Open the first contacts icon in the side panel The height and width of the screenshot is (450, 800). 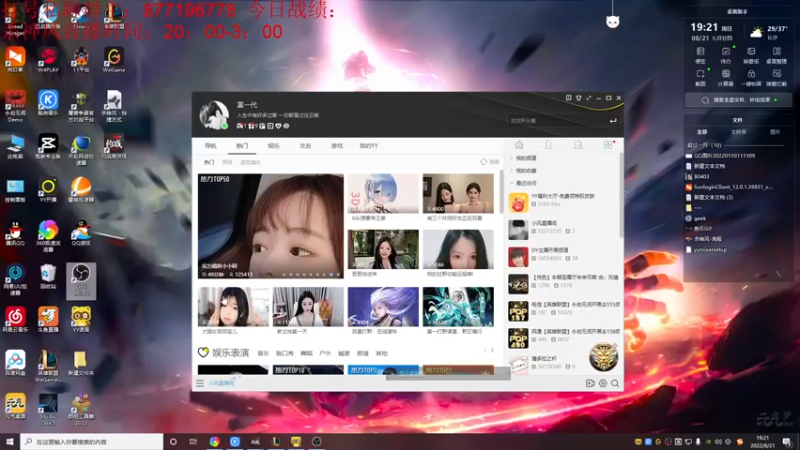pyautogui.click(x=548, y=145)
